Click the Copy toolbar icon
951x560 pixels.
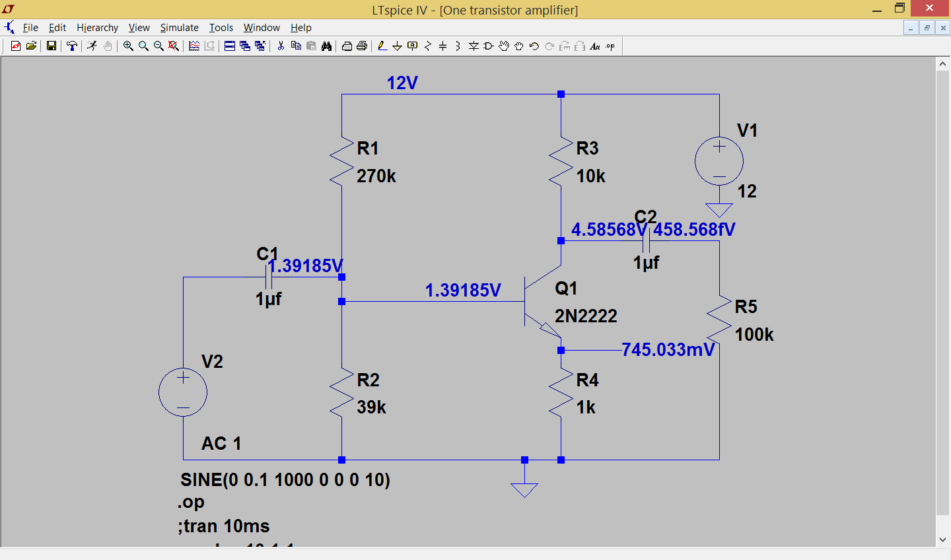296,46
